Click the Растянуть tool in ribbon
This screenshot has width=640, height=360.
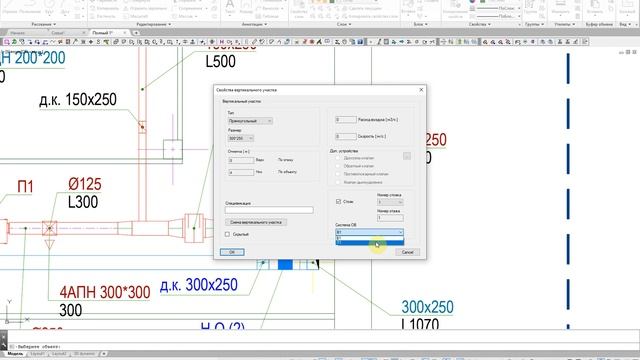click(x=104, y=16)
